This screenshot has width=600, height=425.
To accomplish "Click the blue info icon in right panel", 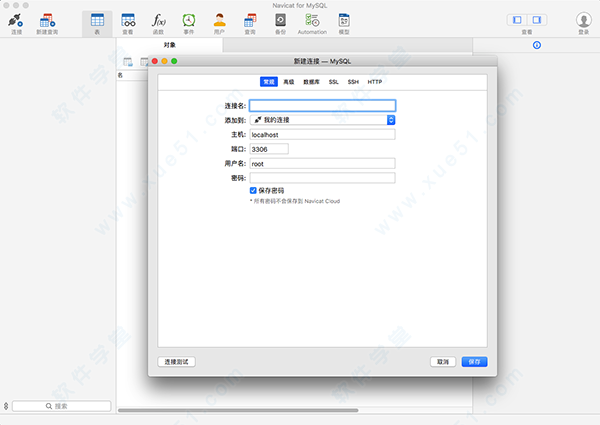I will tap(537, 45).
